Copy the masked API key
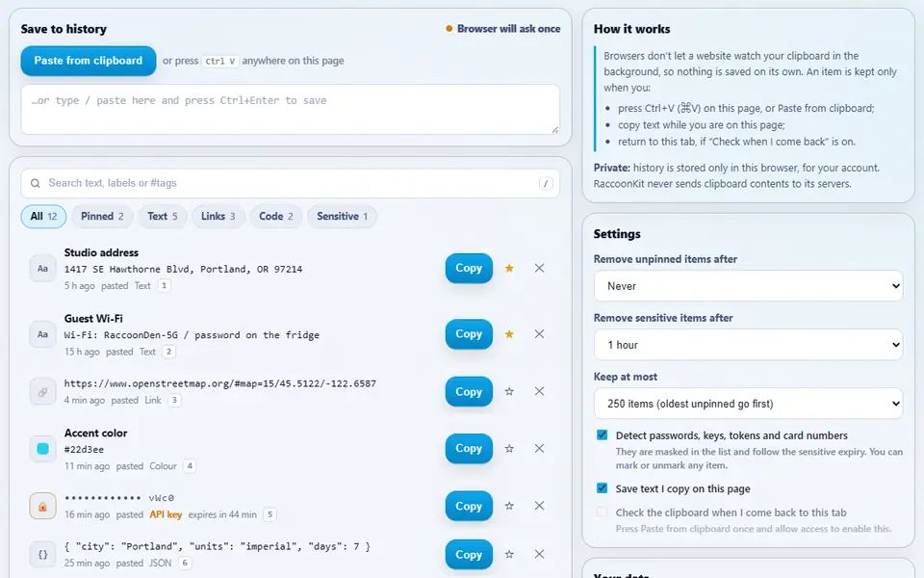The width and height of the screenshot is (924, 578). click(x=469, y=506)
